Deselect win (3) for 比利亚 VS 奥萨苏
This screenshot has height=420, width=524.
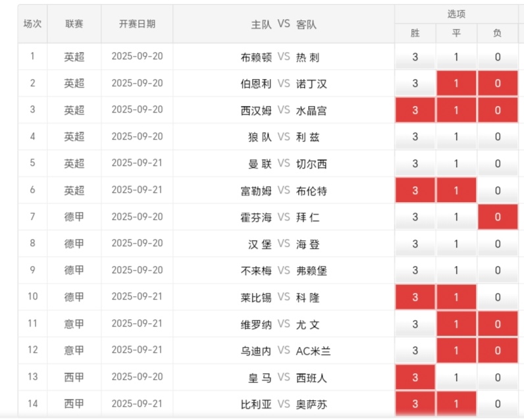[x=415, y=404]
